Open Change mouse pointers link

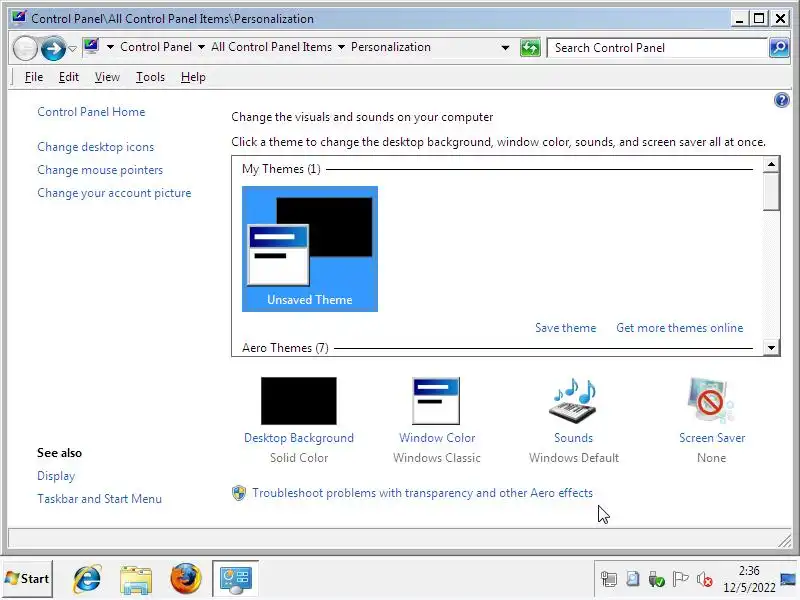click(100, 170)
